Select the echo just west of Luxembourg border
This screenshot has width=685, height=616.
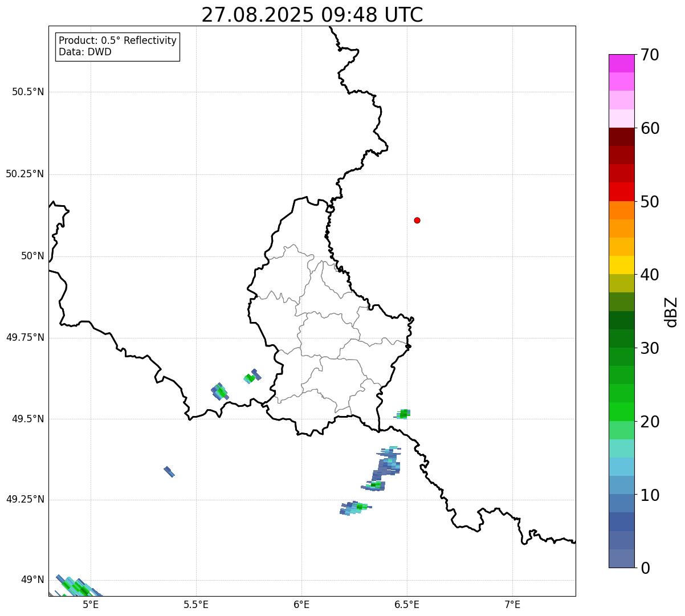(x=251, y=377)
